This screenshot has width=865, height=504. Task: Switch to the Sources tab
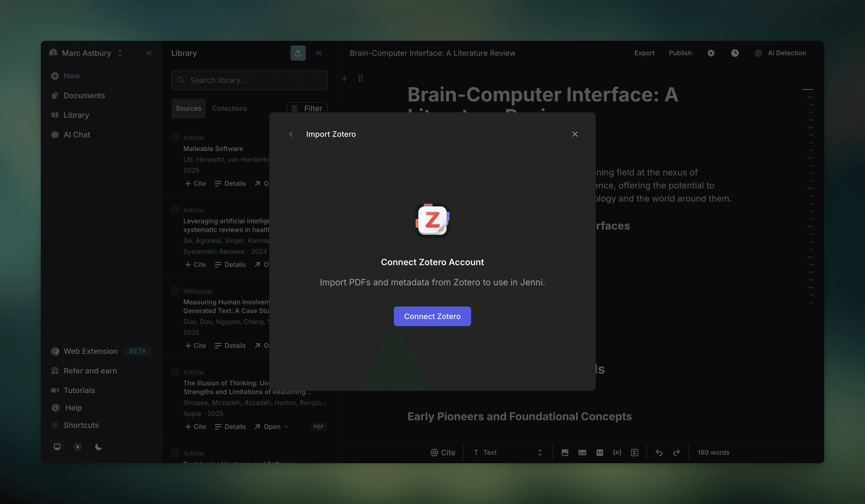coord(189,109)
